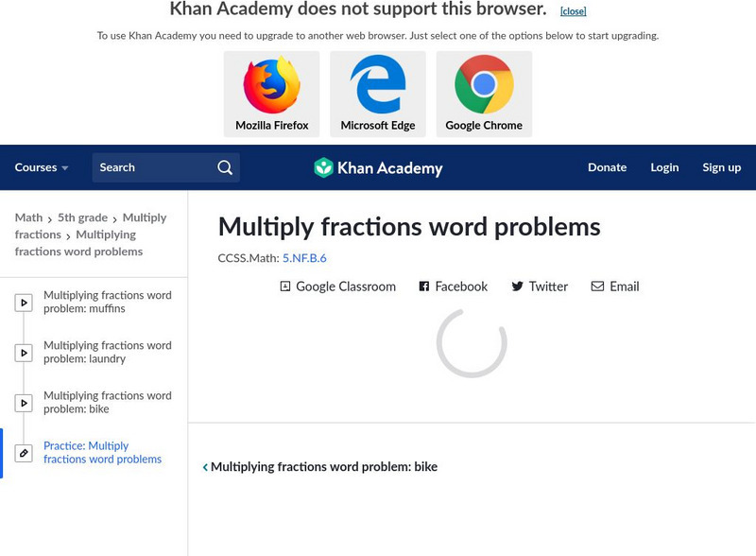Close the unsupported browser banner
The image size is (756, 556).
(573, 11)
